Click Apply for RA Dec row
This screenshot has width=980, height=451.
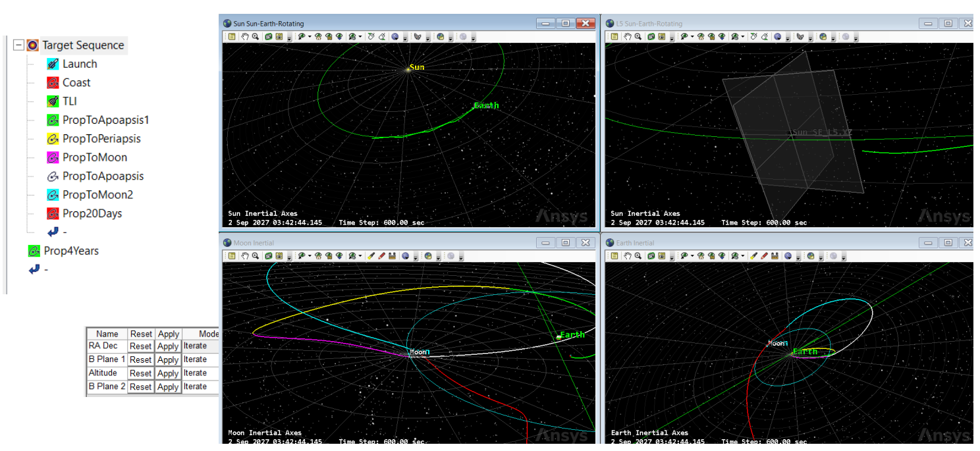(x=167, y=346)
